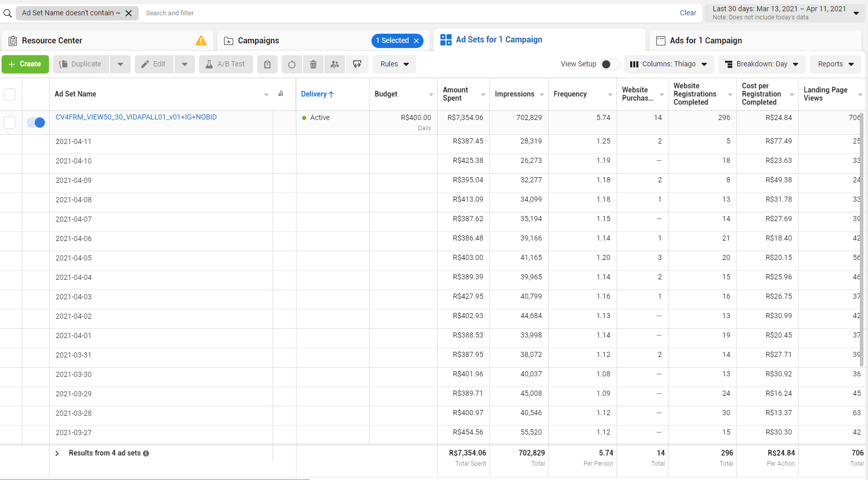Check the select-all checkbox in header
The image size is (868, 480).
point(10,94)
